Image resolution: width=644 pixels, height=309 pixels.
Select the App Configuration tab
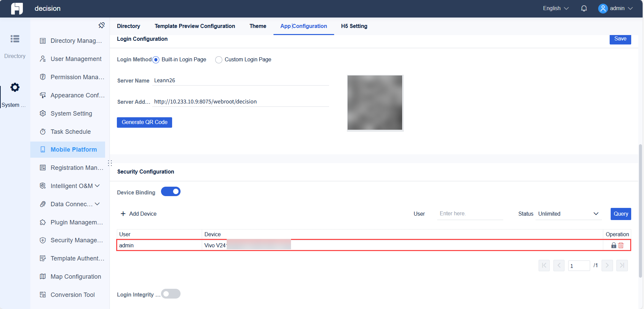(x=303, y=26)
